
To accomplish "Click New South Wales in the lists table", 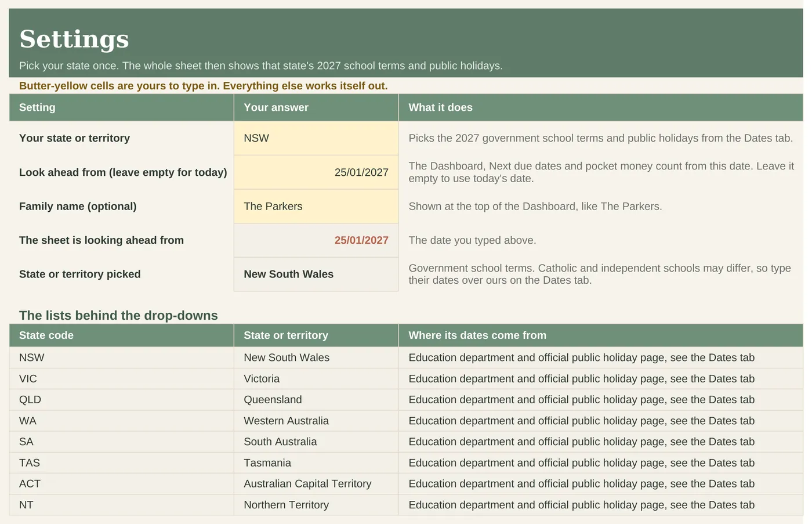I will [x=316, y=357].
